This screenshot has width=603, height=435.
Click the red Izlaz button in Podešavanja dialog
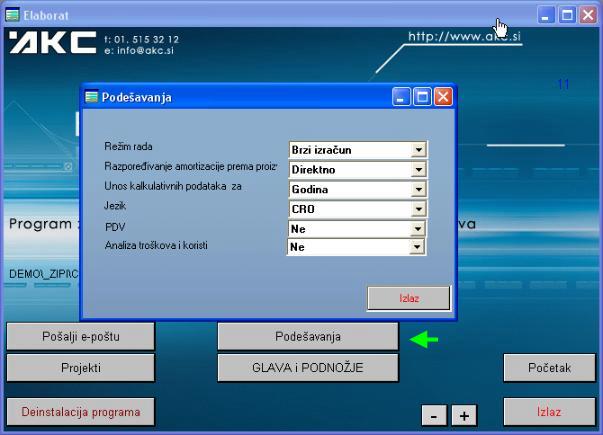pos(409,298)
